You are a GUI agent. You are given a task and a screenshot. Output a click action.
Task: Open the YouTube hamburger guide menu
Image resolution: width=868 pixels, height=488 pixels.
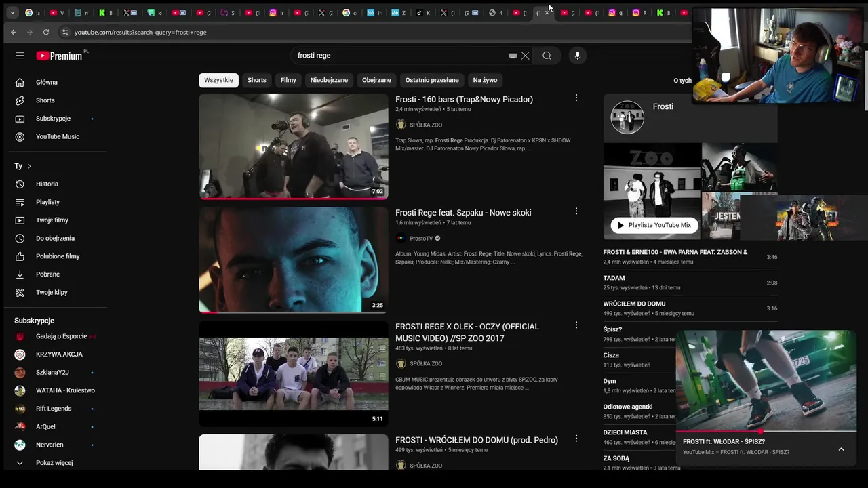pos(20,56)
